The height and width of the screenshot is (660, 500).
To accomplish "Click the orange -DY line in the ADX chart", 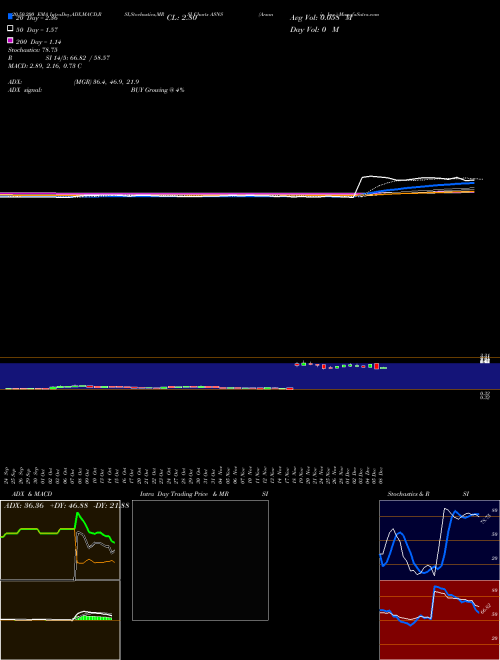I will [x=95, y=562].
